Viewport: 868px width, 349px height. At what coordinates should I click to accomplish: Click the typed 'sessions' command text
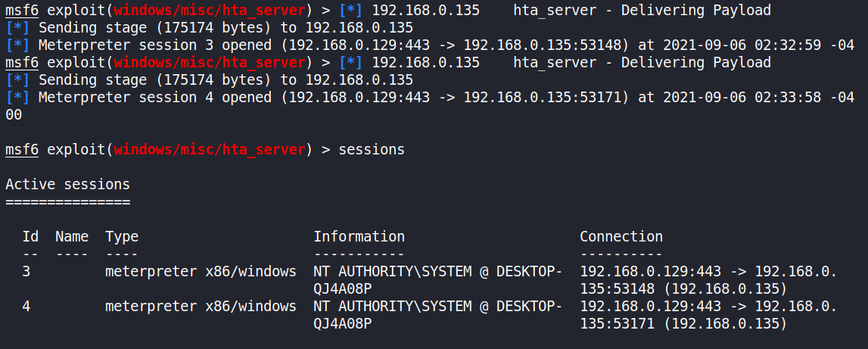(372, 150)
